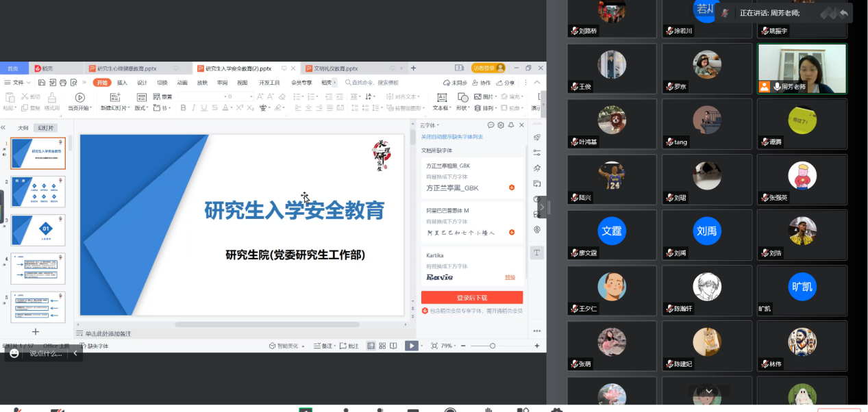
Task: Click the bold B formatting icon
Action: coord(184,108)
